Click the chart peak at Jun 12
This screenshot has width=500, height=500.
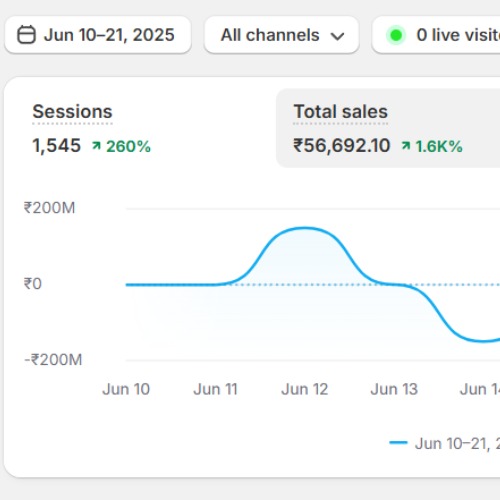click(305, 228)
